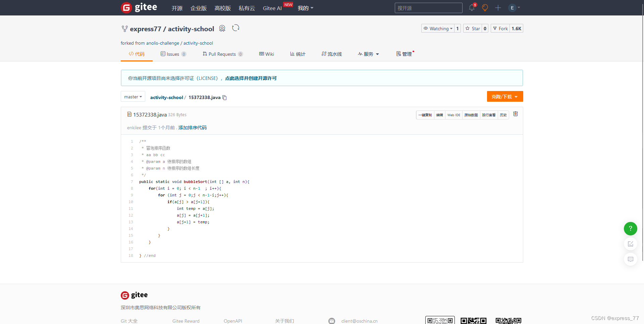Image resolution: width=644 pixels, height=324 pixels.
Task: Click the 一键复制 button
Action: tap(425, 115)
